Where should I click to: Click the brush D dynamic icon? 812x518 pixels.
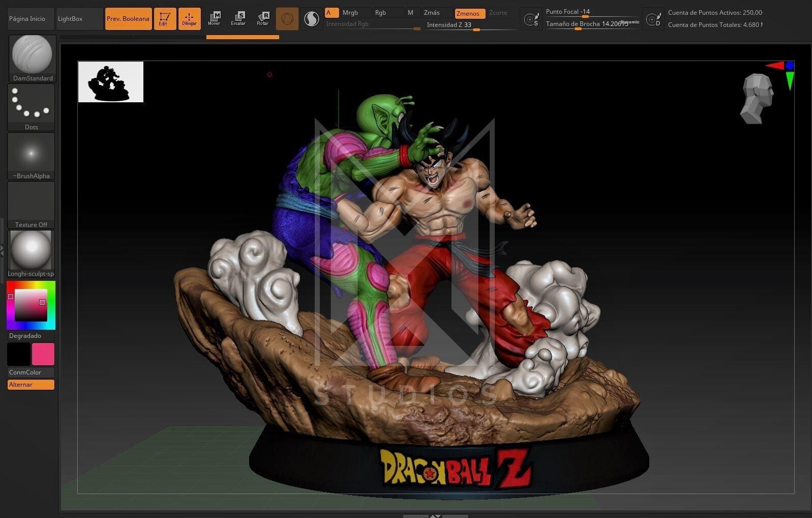[653, 19]
